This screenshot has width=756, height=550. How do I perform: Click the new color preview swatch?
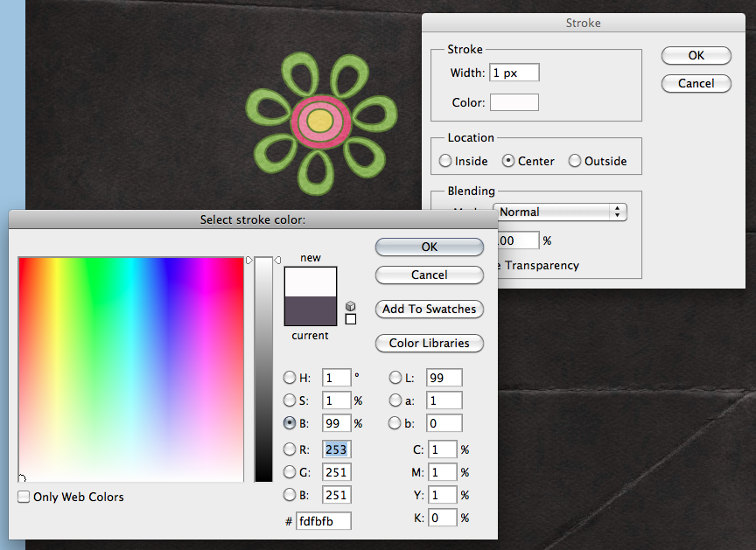(x=311, y=282)
